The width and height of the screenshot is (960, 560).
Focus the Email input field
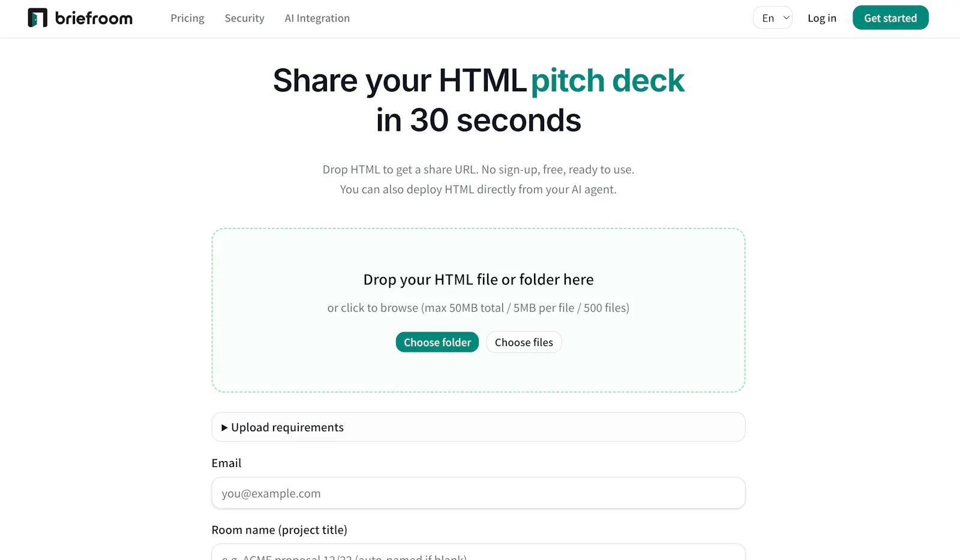[478, 493]
